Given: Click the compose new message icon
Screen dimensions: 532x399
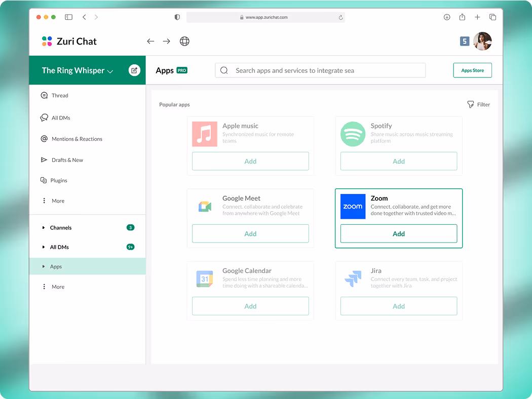Looking at the screenshot, I should 134,70.
